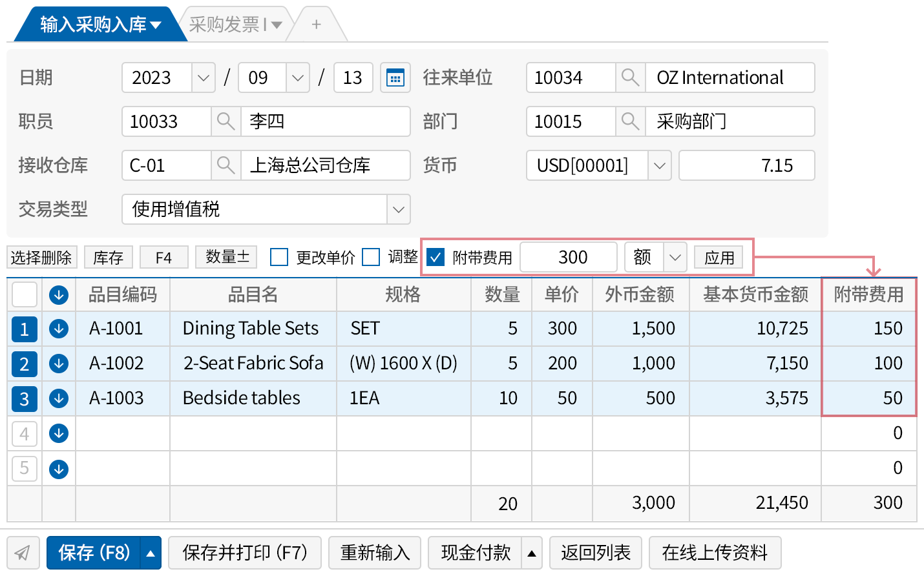Click the search icon beside 职员 code 10033
The height and width of the screenshot is (576, 924).
(226, 122)
